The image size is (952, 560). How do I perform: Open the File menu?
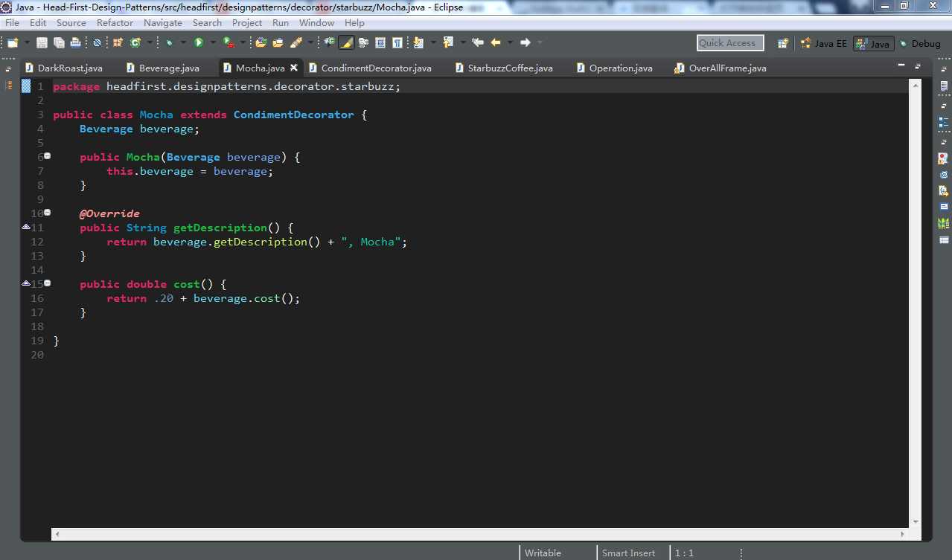point(13,23)
